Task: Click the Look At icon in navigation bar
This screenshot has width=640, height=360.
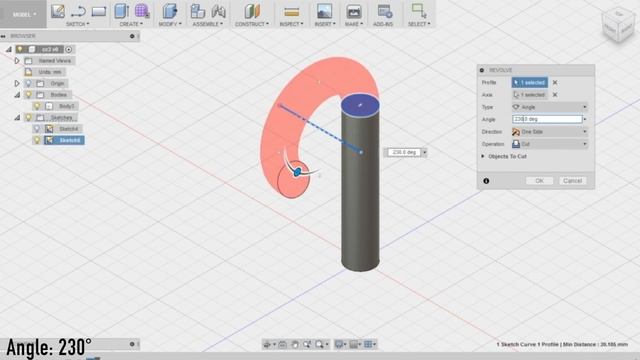Action: pyautogui.click(x=282, y=344)
